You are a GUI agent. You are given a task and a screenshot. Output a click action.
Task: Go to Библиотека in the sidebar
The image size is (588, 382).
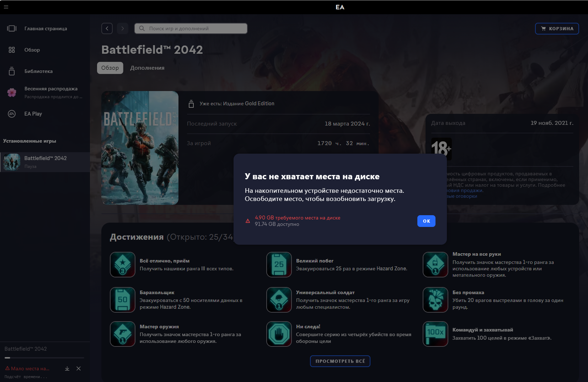click(45, 71)
